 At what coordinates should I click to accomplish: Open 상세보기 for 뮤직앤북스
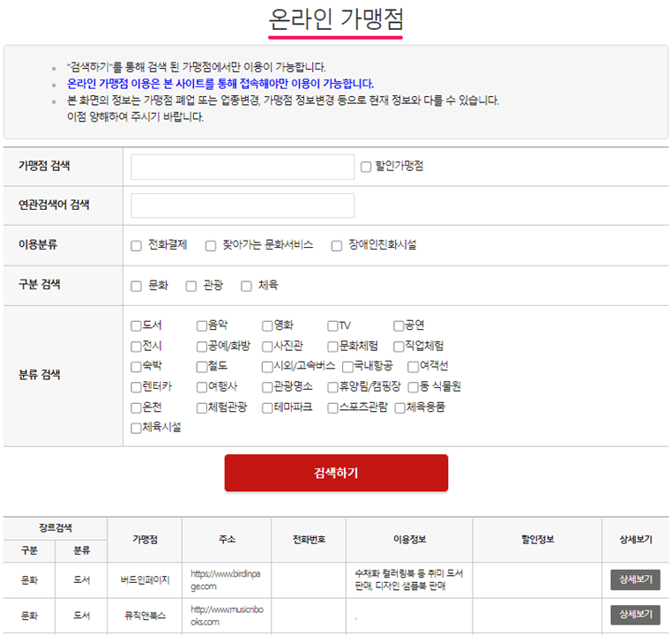(636, 615)
